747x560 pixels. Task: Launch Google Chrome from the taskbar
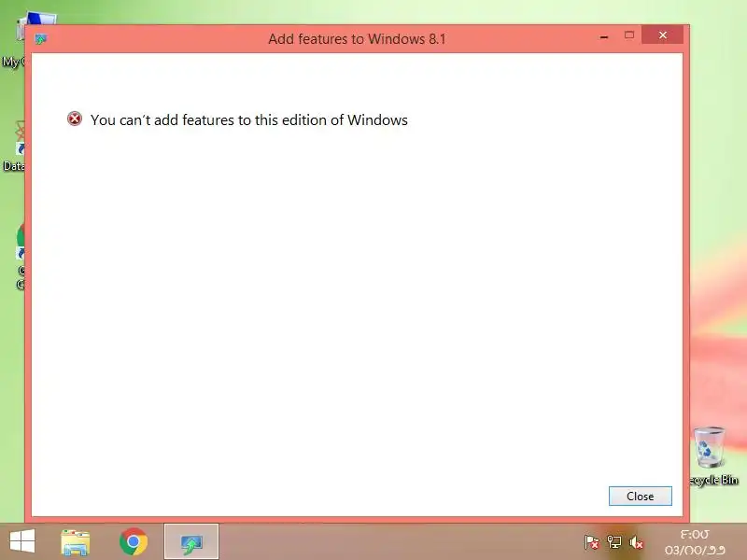pos(134,542)
